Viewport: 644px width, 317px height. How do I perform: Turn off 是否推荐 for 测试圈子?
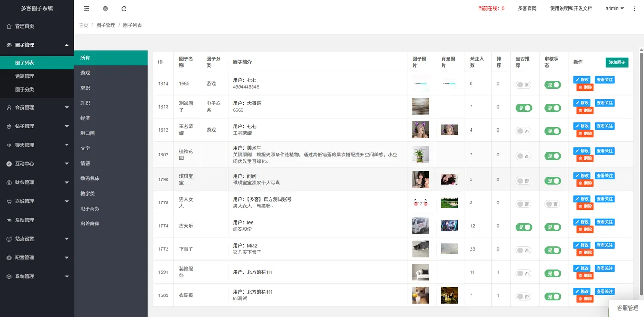coord(523,108)
